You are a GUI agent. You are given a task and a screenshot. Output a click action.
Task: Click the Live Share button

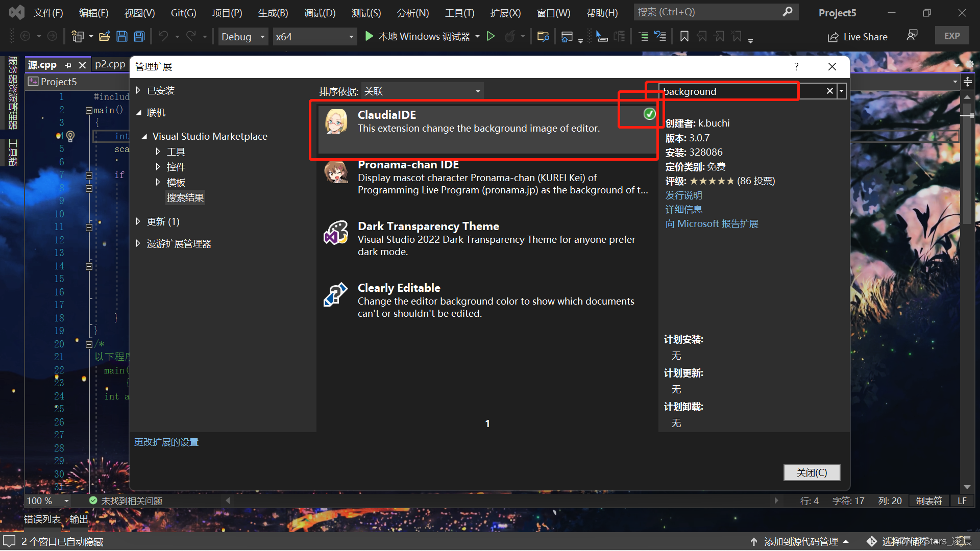point(858,37)
